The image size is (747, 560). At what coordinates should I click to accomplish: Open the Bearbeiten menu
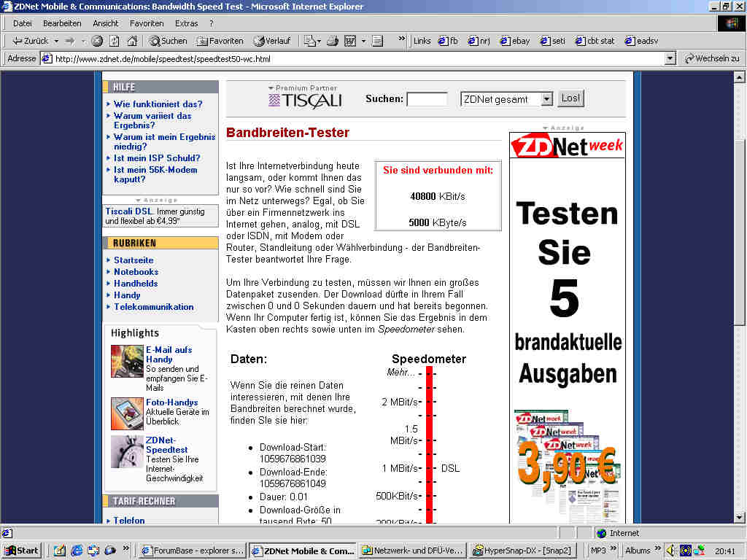62,23
